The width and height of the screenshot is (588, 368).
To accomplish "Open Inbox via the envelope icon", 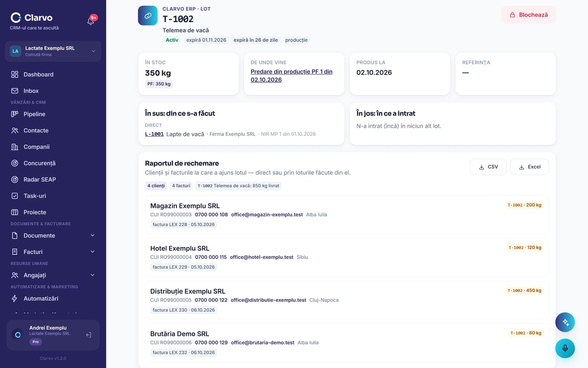I will click(15, 91).
